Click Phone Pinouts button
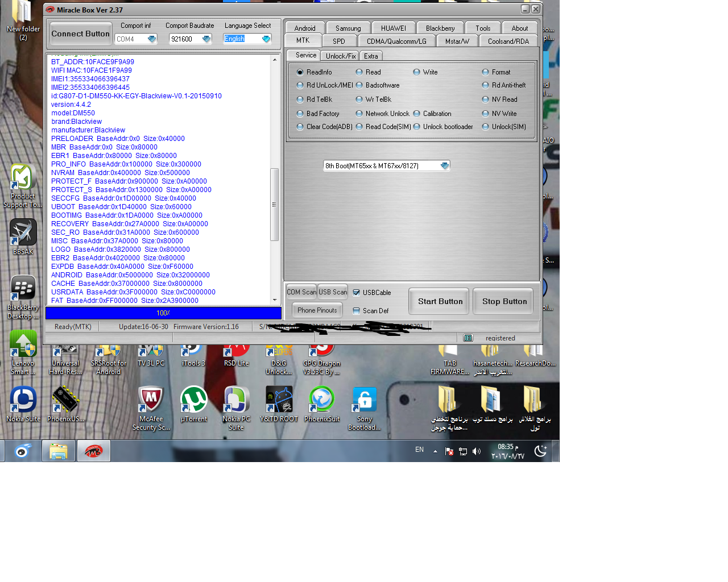 point(317,310)
